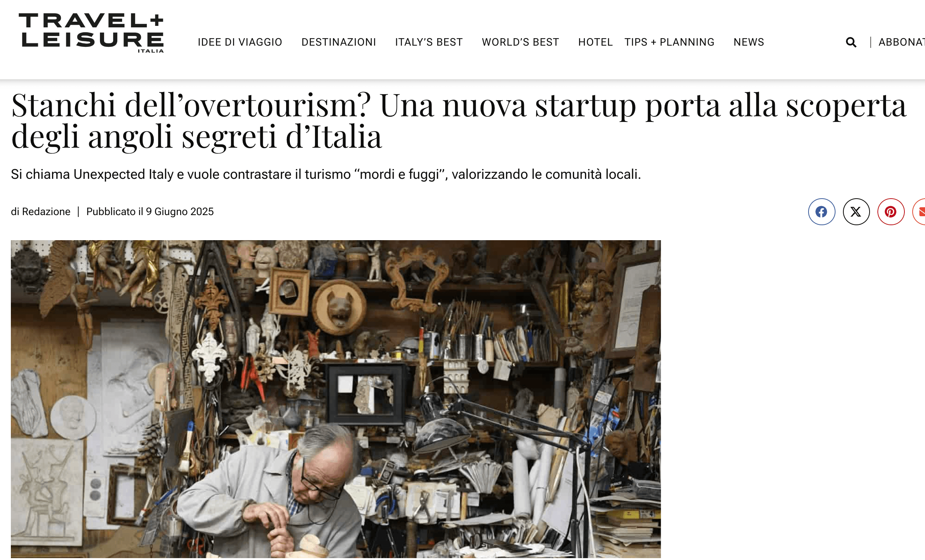Viewport: 925px width, 560px height.
Task: Open Tips + Planning menu
Action: tap(669, 42)
